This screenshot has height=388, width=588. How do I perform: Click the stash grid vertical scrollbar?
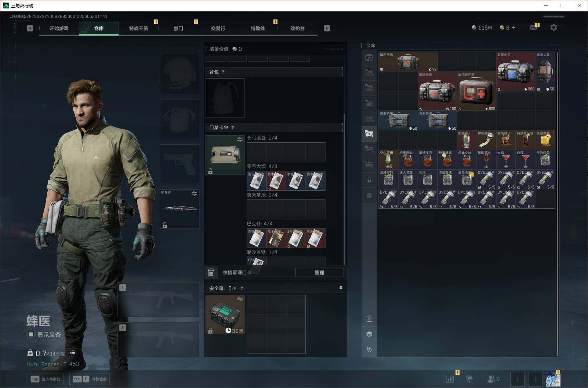[558, 204]
